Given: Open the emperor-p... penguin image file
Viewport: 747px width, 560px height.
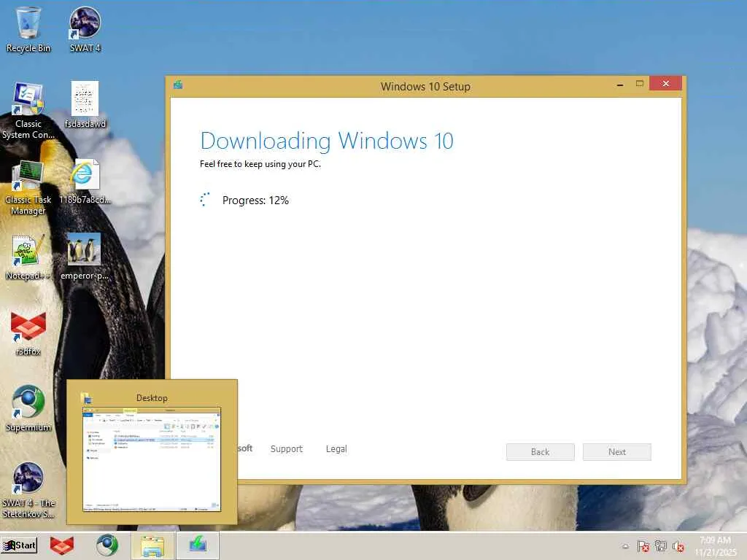Looking at the screenshot, I should pyautogui.click(x=85, y=257).
